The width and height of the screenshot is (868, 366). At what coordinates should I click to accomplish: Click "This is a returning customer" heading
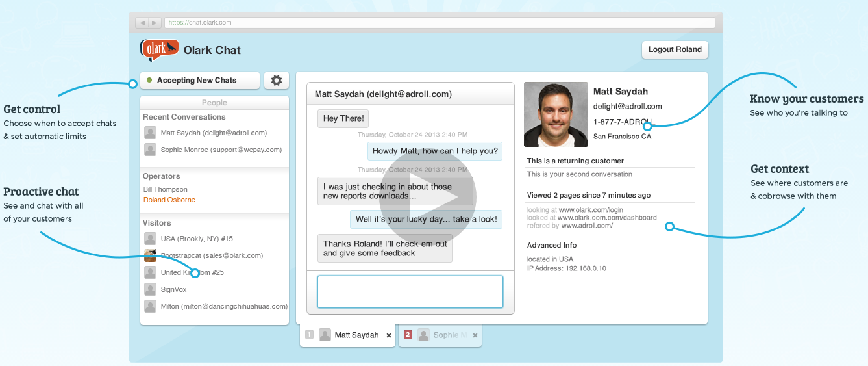pyautogui.click(x=575, y=161)
